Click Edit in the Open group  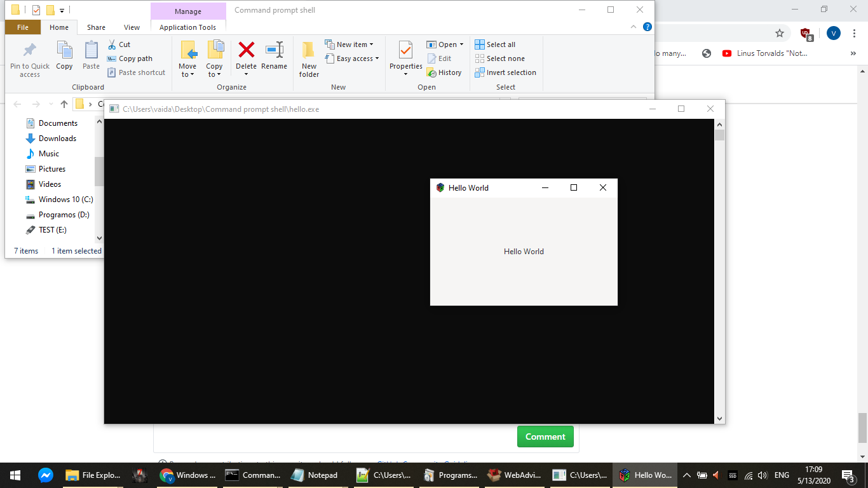pyautogui.click(x=439, y=58)
